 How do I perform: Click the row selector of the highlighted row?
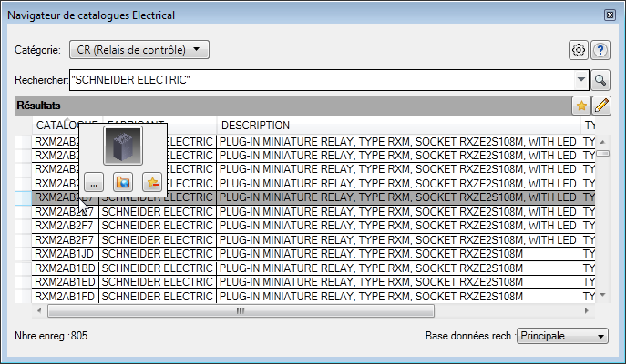24,197
